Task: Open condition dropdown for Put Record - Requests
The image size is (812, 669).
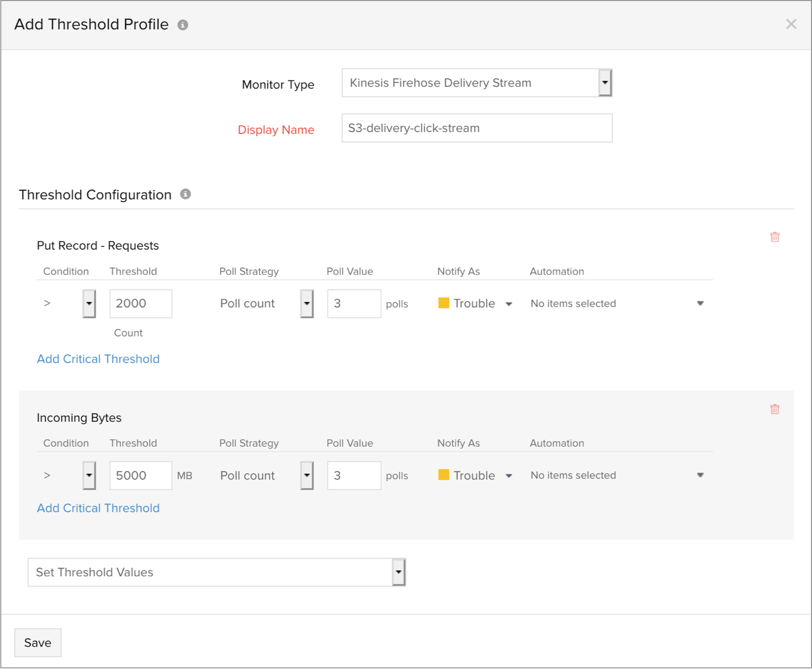Action: pos(89,304)
